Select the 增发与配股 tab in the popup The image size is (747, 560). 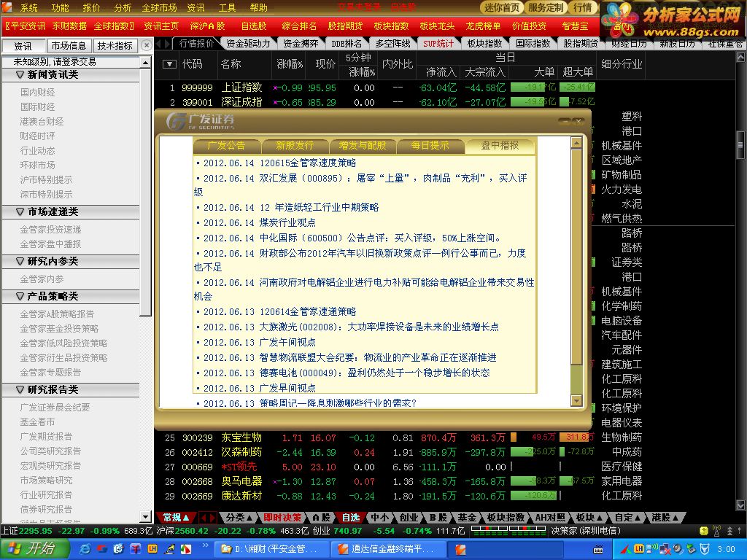[x=363, y=145]
